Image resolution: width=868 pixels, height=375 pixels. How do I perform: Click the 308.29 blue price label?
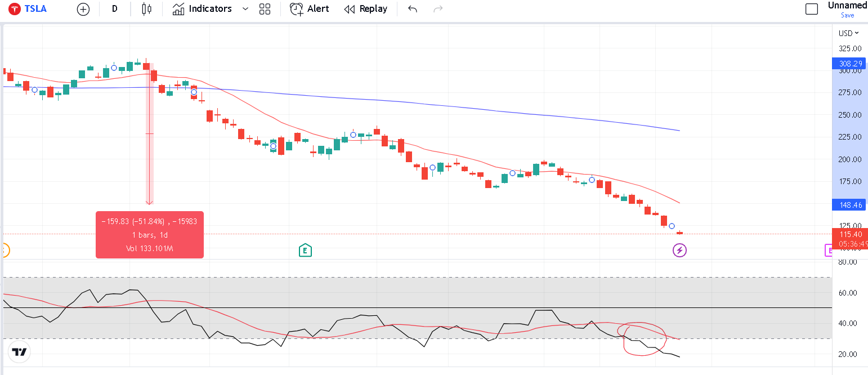(x=850, y=64)
